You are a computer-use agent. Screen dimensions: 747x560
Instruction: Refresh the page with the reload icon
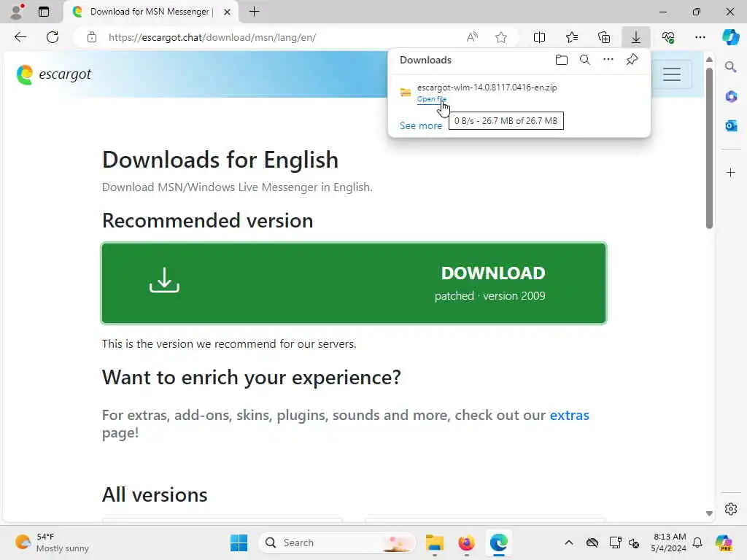(x=53, y=37)
